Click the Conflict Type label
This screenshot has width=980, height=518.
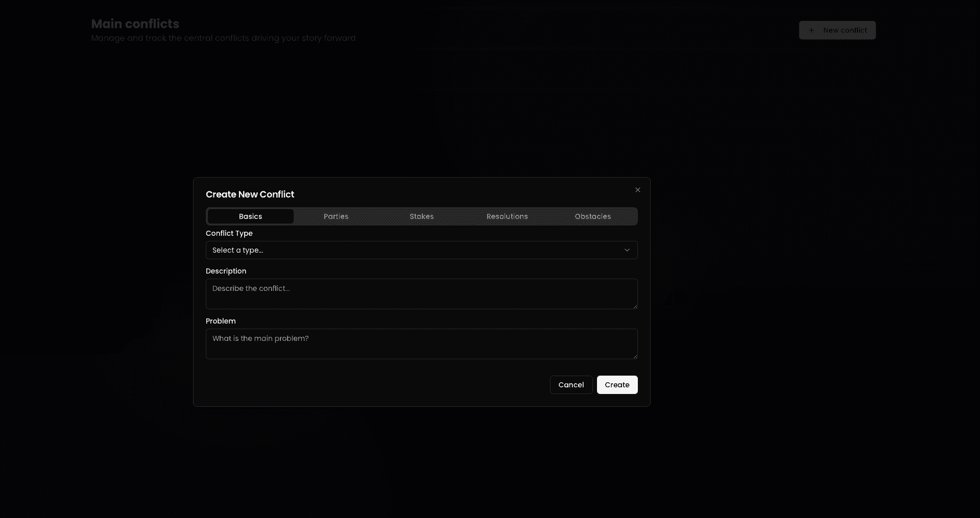[229, 233]
